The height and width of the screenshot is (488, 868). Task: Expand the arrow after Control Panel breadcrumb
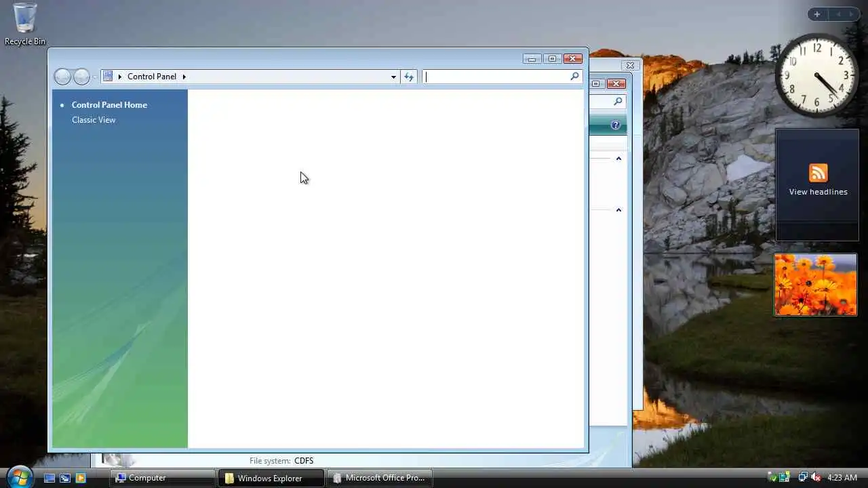coord(184,77)
